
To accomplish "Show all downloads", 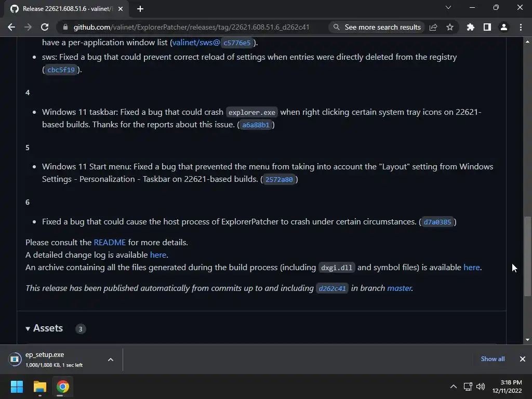I will click(x=493, y=358).
